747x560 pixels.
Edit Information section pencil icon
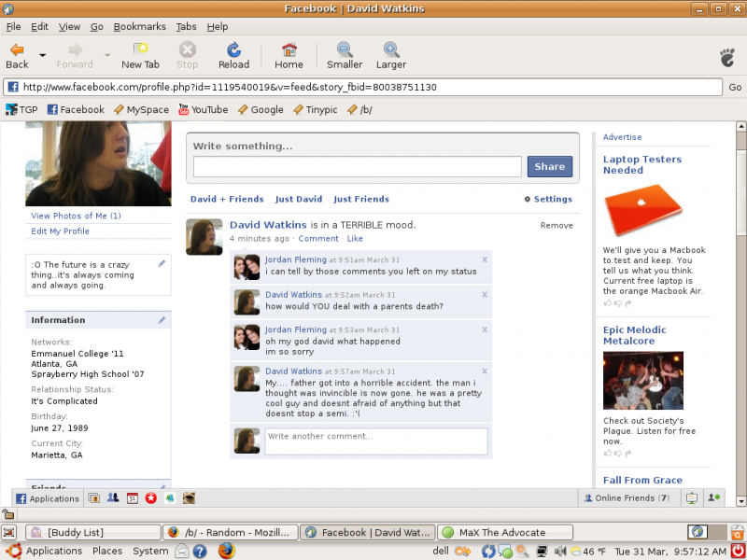tap(162, 320)
